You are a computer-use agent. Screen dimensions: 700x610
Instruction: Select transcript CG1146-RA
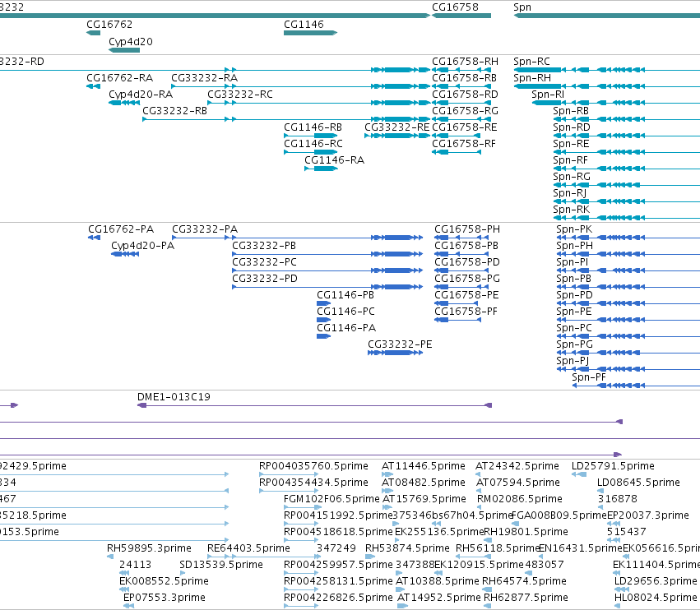[x=335, y=160]
